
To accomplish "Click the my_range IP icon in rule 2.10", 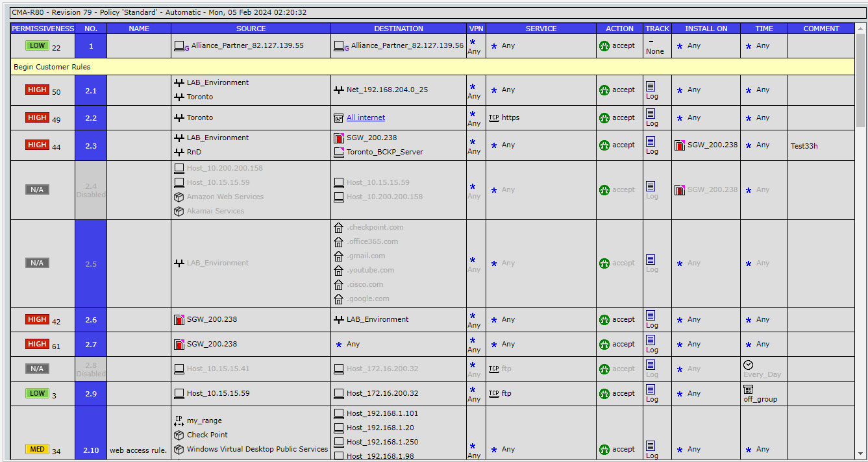I will [180, 420].
